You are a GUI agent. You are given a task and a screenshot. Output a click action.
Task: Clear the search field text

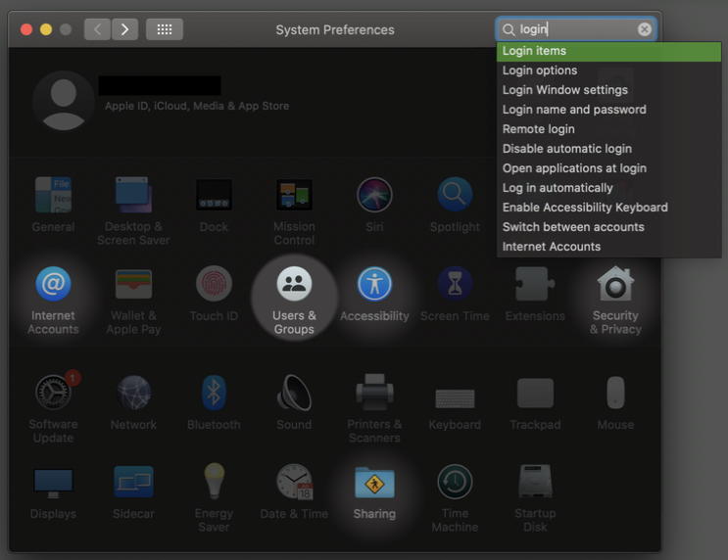[645, 29]
